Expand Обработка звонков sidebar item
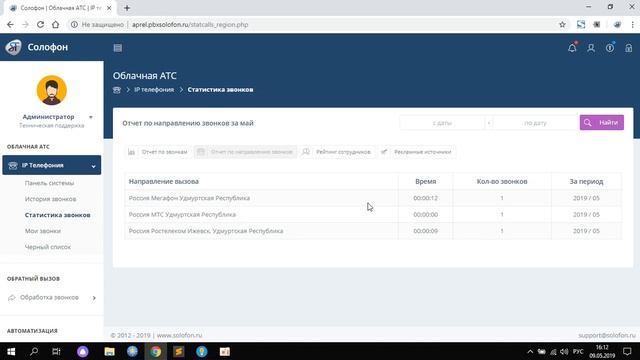 click(51, 298)
